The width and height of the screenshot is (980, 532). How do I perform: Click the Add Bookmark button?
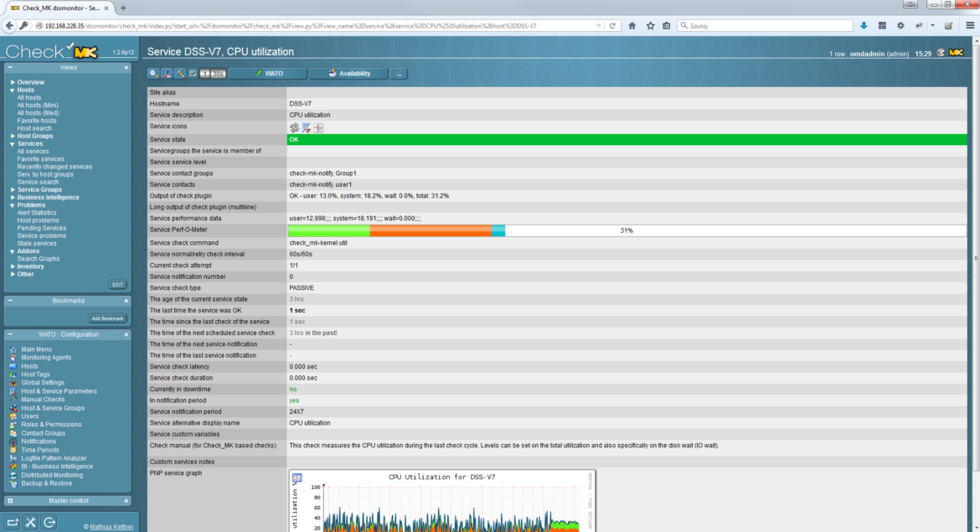[107, 318]
